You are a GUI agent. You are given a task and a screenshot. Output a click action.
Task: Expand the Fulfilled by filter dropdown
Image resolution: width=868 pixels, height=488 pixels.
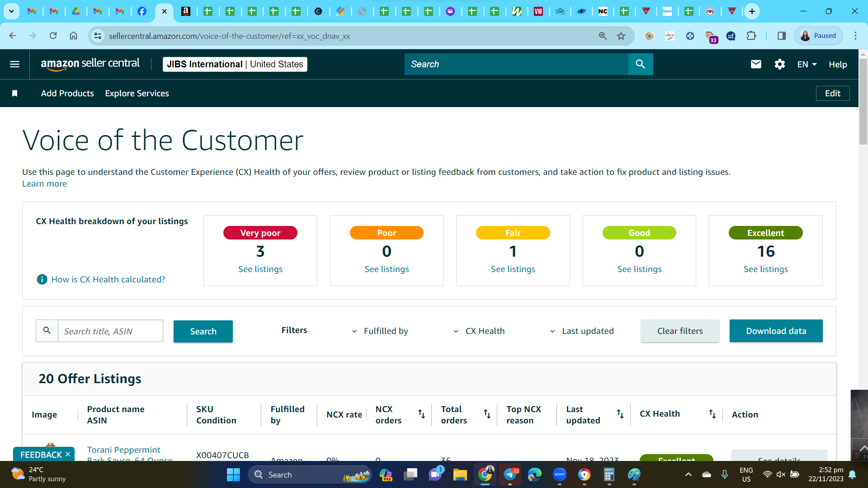click(380, 331)
